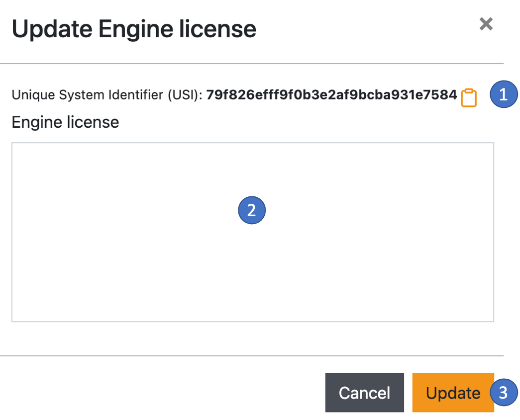Use the copy icon next to the system identifier
Viewport: 520px width, 420px height.
click(x=468, y=97)
